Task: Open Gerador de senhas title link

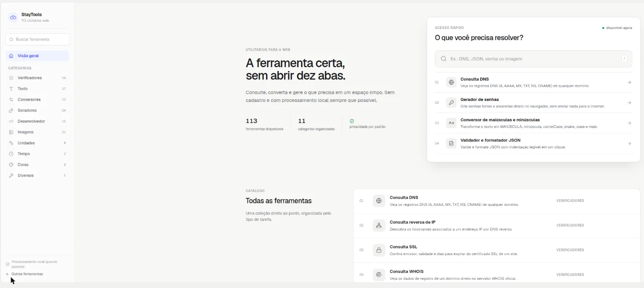Action: coord(479,100)
